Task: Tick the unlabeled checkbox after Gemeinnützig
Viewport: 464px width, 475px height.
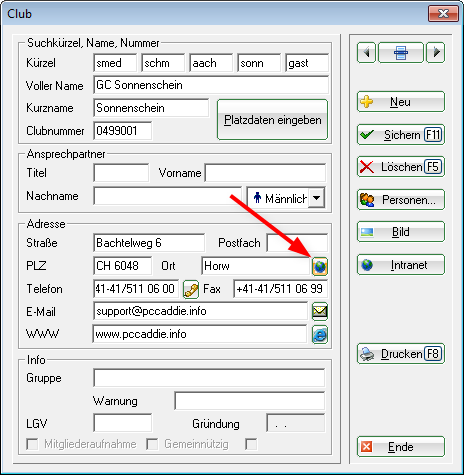Action: [251, 444]
